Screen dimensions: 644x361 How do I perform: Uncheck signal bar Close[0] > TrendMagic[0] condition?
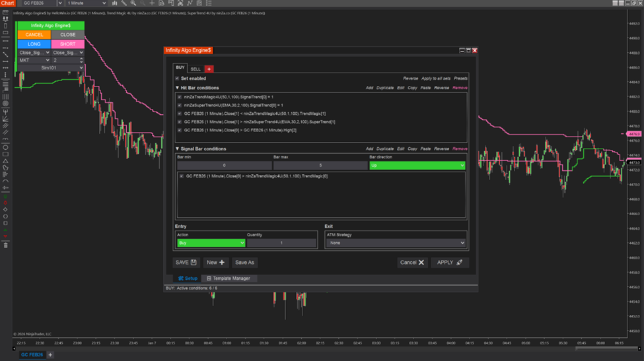[182, 176]
